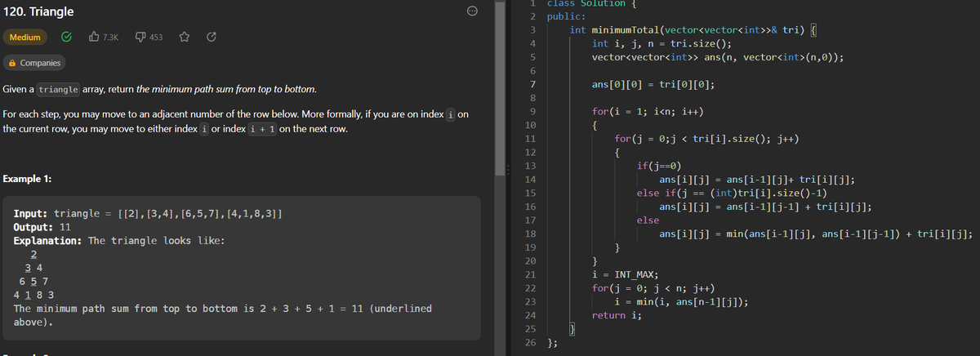The width and height of the screenshot is (980, 356).
Task: Click the Input triangle example line
Action: 149,213
